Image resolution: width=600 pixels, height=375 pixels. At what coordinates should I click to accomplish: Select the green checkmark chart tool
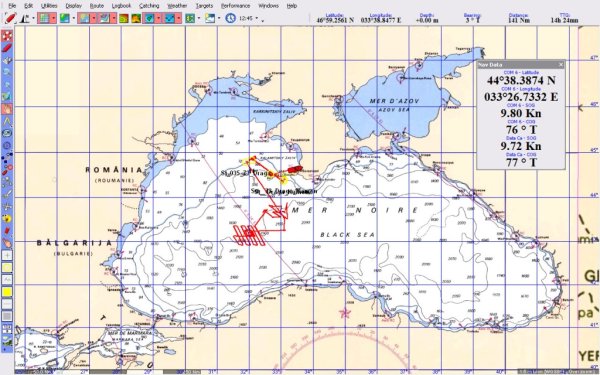[x=7, y=97]
